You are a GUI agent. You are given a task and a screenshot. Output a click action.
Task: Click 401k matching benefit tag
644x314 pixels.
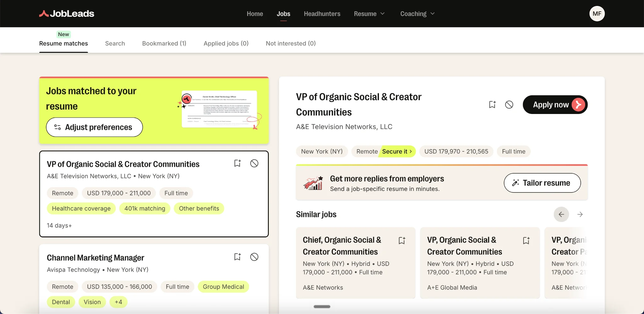(145, 208)
